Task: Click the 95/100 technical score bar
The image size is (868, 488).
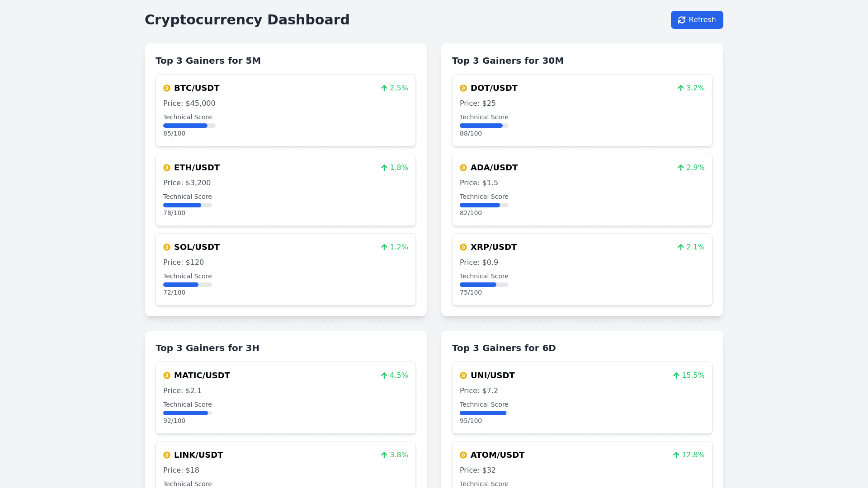Action: [x=484, y=413]
